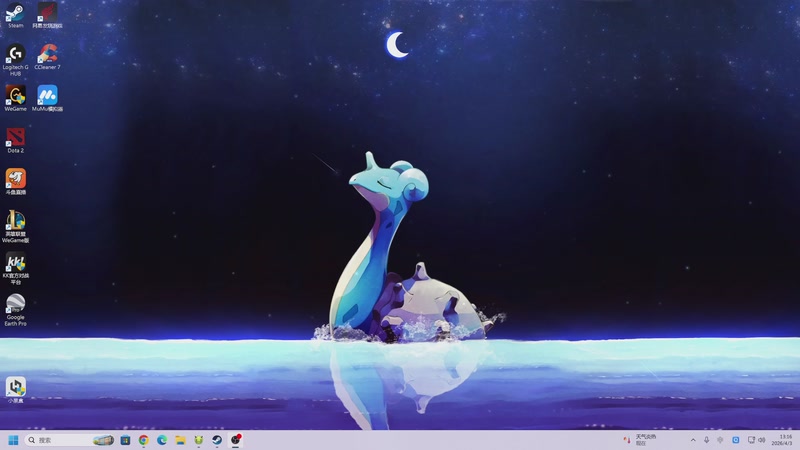Open network settings from tray icon
Screen dimensions: 800x450
pyautogui.click(x=751, y=440)
